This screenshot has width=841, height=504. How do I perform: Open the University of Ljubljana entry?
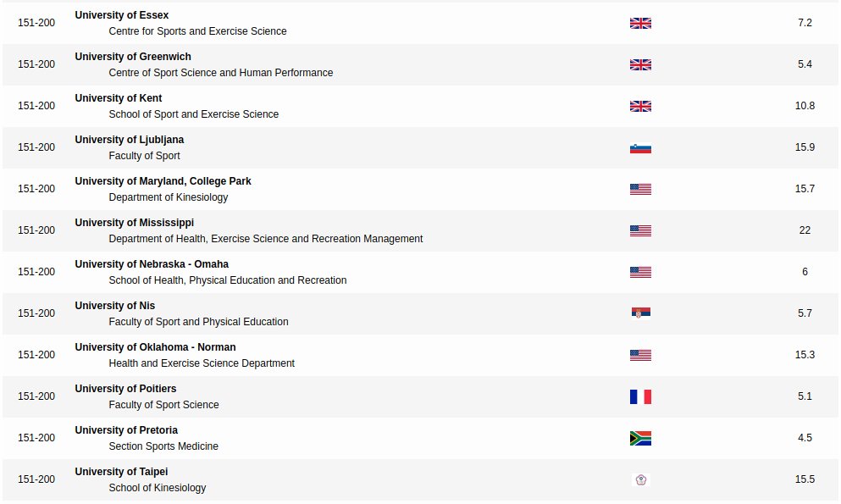[x=129, y=140]
